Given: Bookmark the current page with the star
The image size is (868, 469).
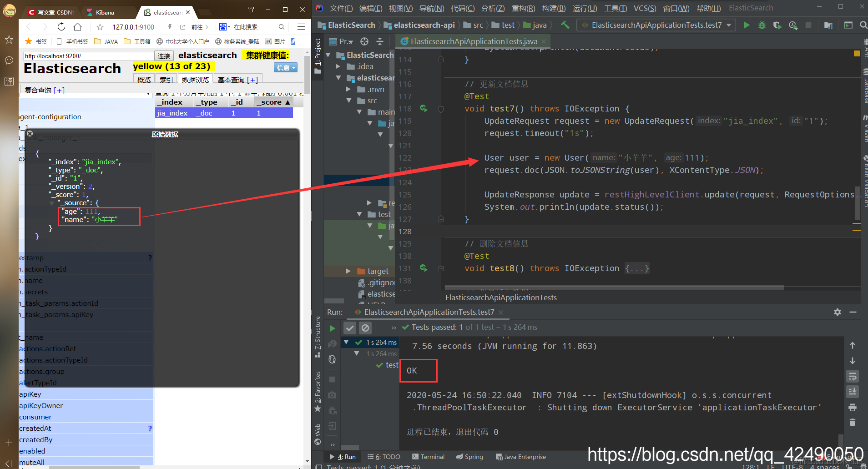Looking at the screenshot, I should click(x=100, y=27).
